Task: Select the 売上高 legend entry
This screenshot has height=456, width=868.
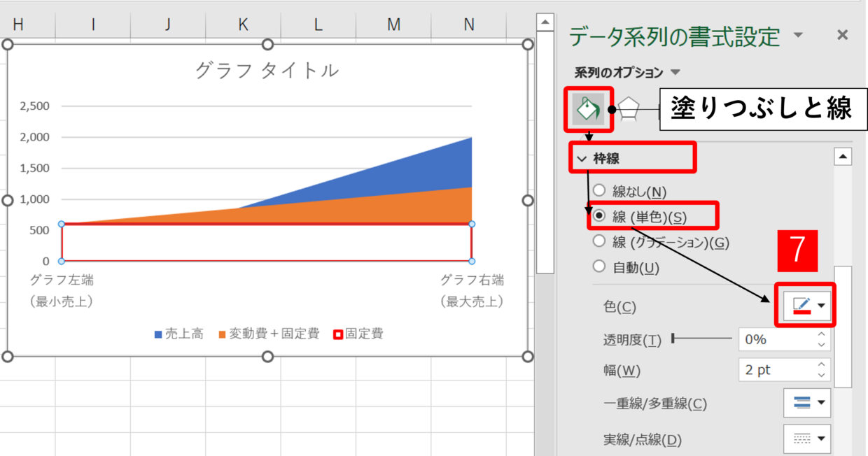Action: 179,334
